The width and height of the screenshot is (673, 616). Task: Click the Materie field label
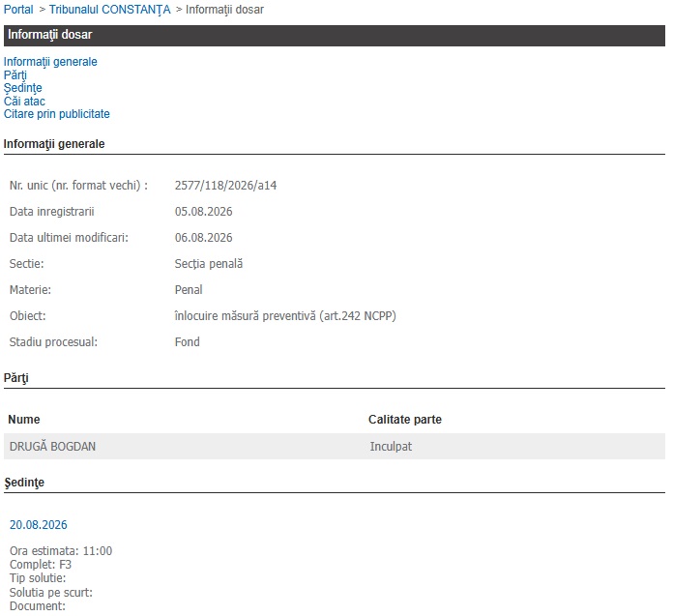tap(30, 290)
